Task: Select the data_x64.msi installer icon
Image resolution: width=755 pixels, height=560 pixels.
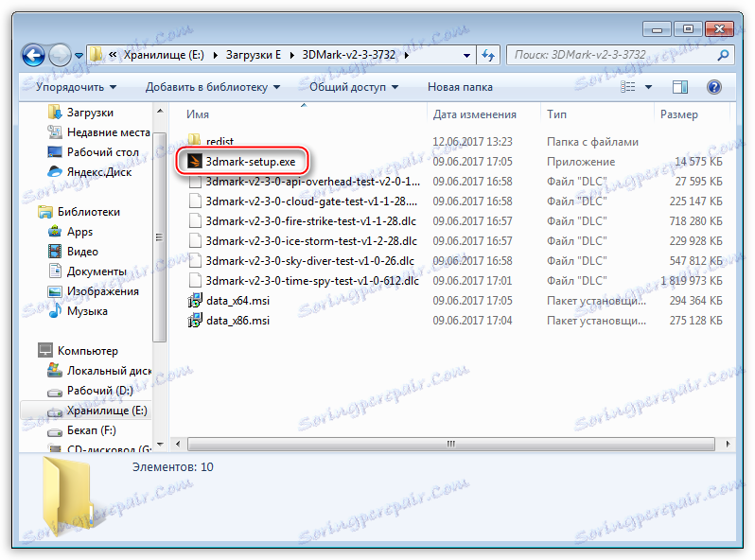Action: click(195, 301)
